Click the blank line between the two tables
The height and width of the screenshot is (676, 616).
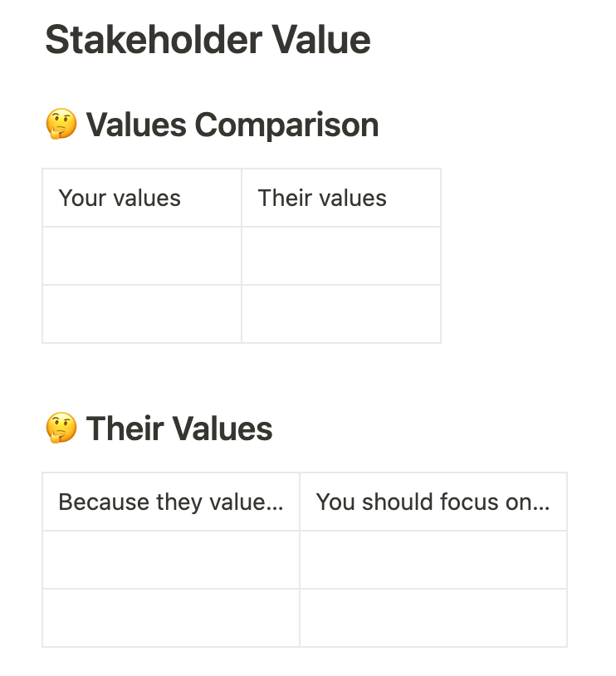[x=241, y=374]
